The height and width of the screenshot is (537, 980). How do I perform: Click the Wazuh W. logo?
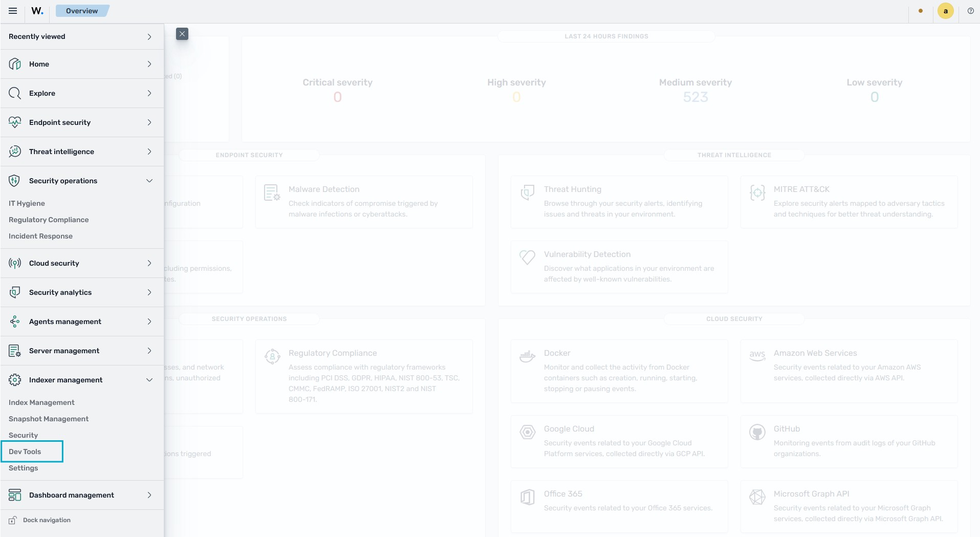(x=37, y=11)
